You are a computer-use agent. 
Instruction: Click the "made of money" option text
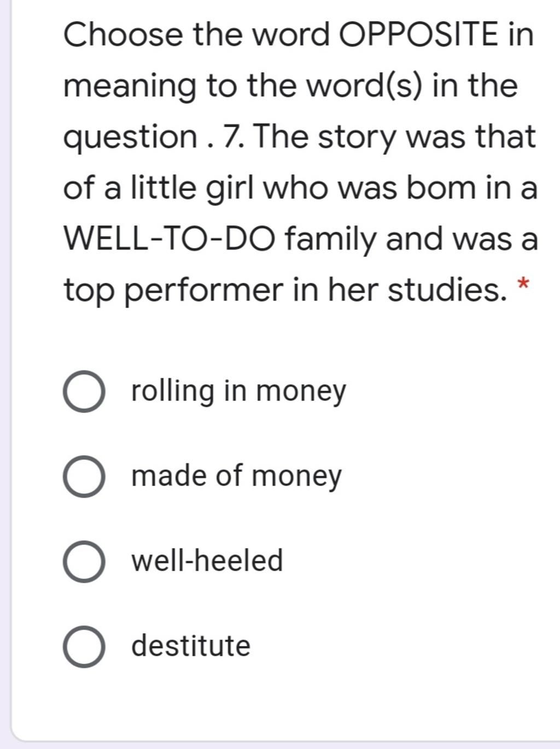[236, 475]
